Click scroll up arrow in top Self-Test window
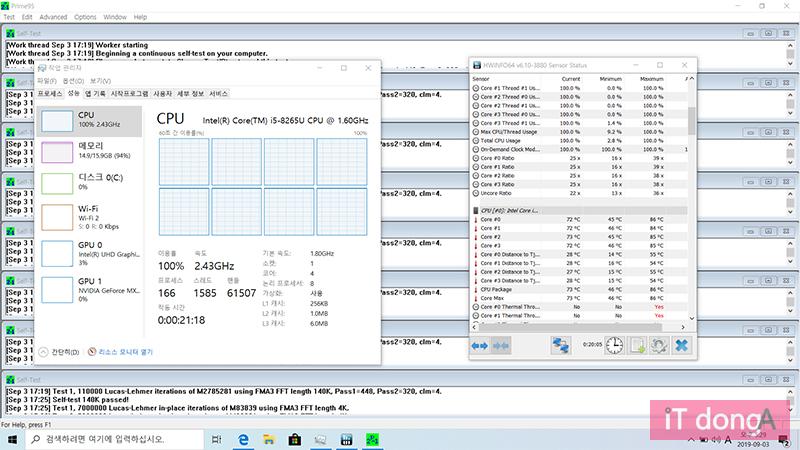Viewport: 800px width, 450px height. click(x=790, y=46)
